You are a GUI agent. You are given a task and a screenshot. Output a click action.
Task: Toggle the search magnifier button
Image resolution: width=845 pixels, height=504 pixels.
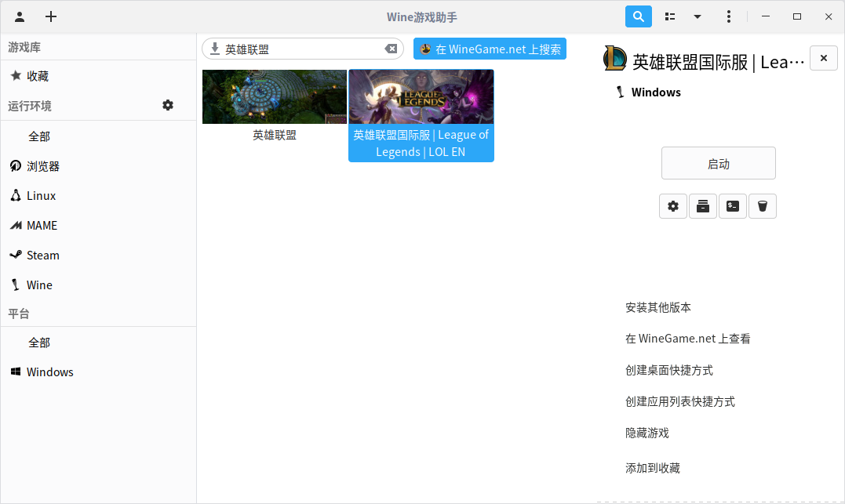coord(638,16)
